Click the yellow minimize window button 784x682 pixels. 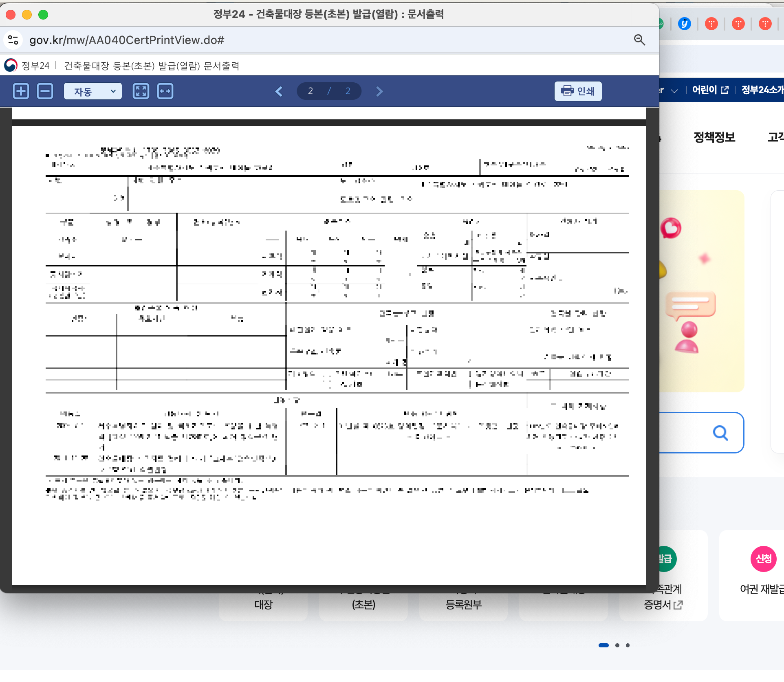pyautogui.click(x=27, y=15)
